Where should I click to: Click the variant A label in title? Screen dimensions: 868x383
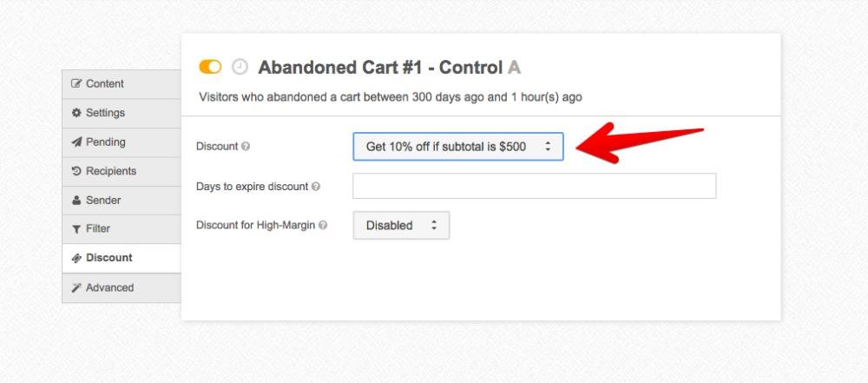515,68
